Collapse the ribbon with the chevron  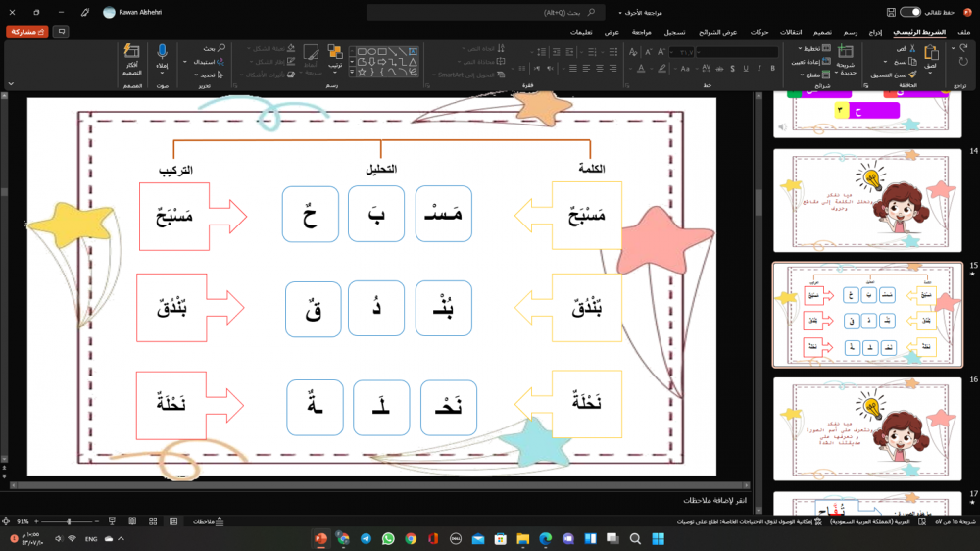pos(11,83)
